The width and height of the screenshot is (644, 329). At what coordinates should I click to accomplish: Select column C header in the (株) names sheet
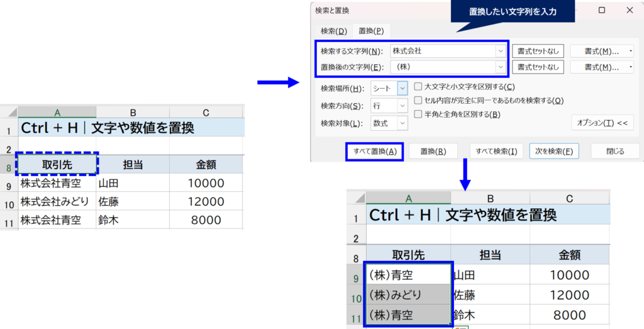570,198
